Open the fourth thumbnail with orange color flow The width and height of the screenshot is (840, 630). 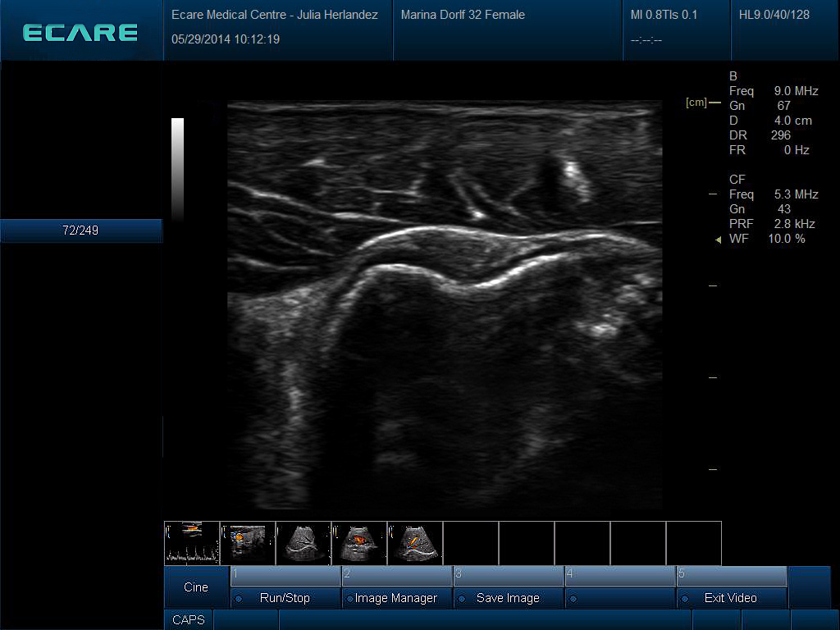359,543
